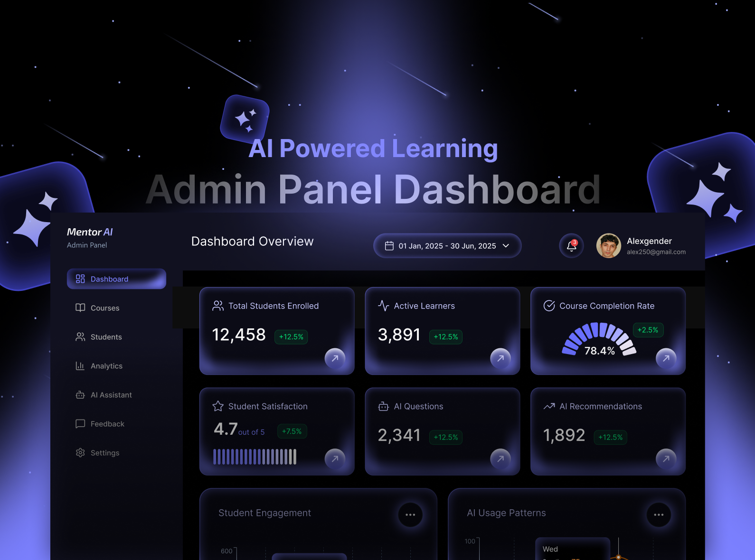Click the Dashboard grid icon

80,279
